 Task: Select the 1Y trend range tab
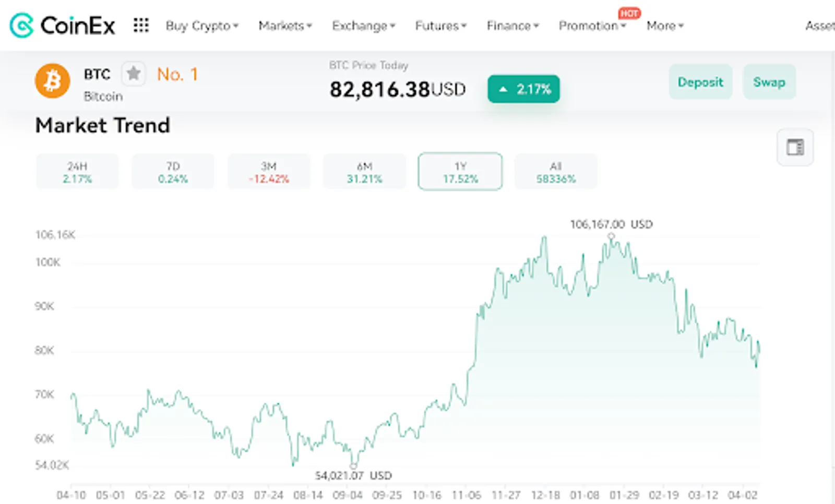tap(460, 172)
